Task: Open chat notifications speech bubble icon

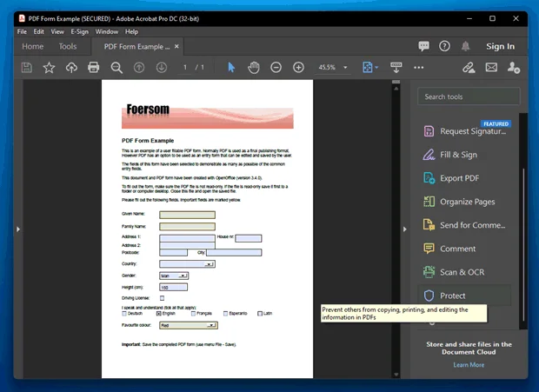Action: [424, 46]
